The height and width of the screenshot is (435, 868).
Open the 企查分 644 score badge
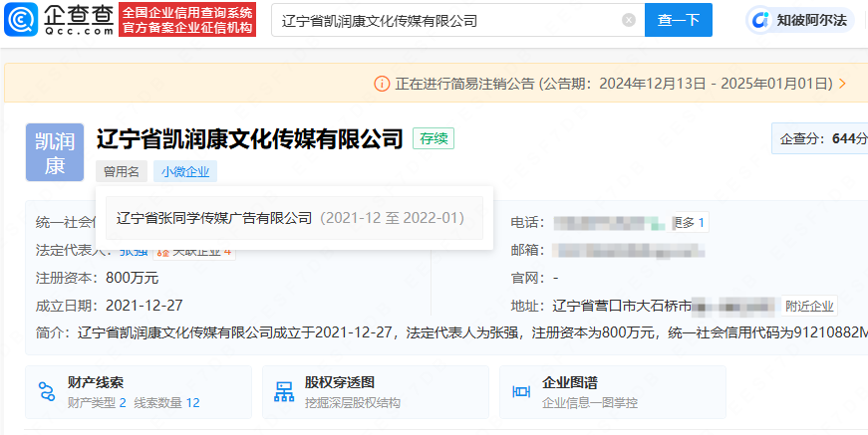tap(820, 138)
